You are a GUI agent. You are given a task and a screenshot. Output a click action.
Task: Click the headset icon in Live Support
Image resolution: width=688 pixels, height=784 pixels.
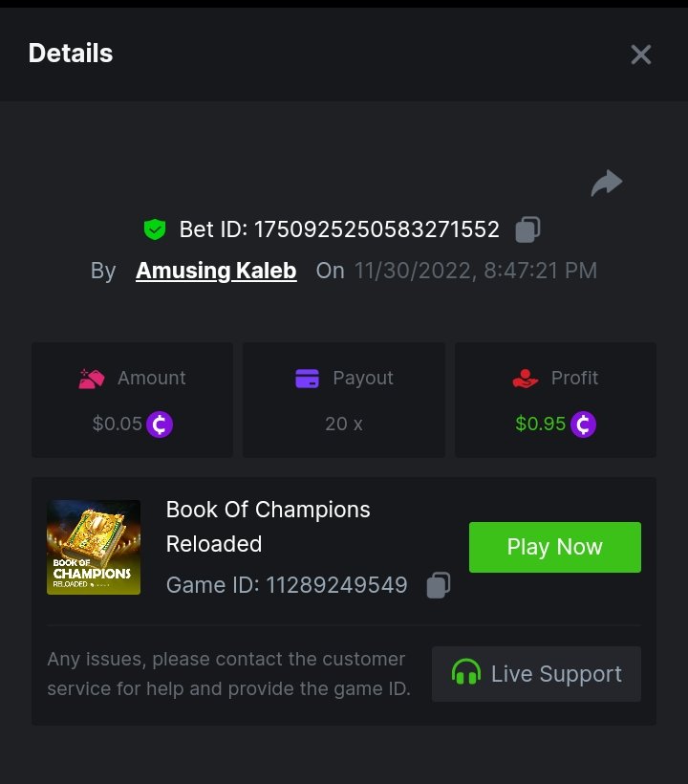[465, 673]
